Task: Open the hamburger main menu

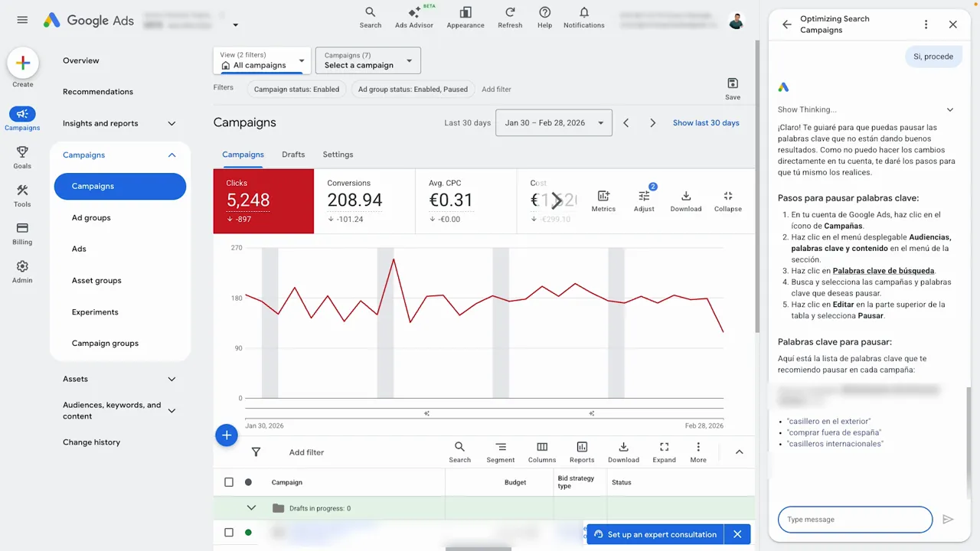Action: (x=22, y=20)
